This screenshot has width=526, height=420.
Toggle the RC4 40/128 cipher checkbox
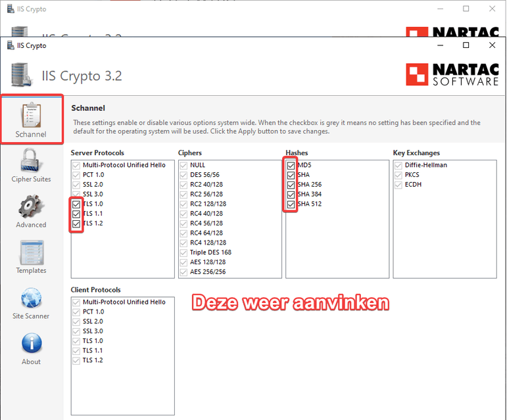[183, 214]
